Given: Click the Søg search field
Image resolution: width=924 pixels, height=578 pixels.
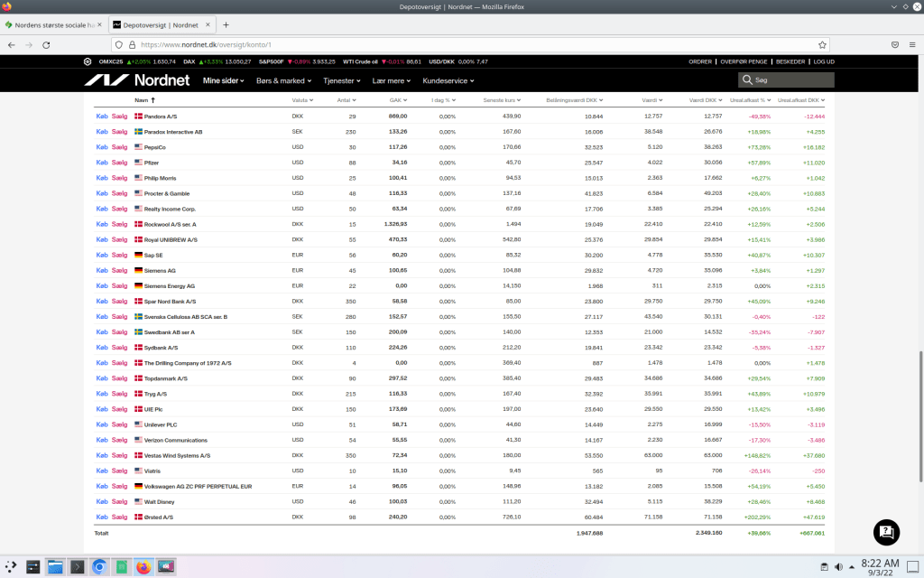Looking at the screenshot, I should click(790, 80).
